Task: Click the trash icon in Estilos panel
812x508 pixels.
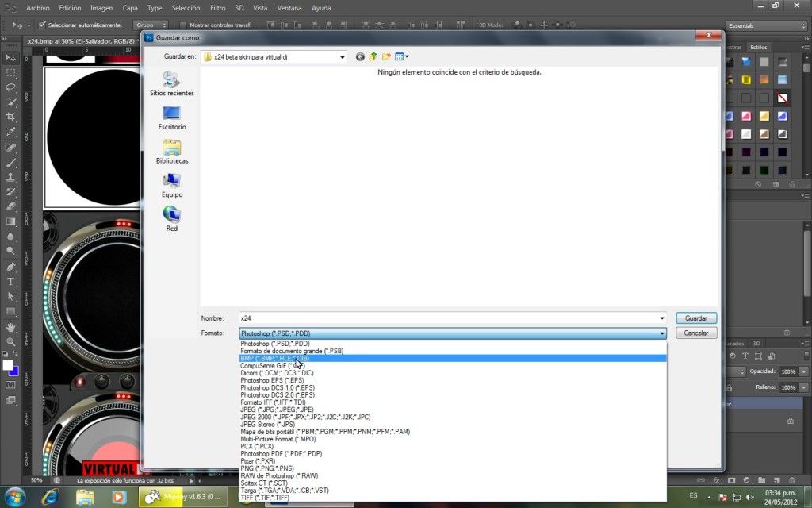Action: (x=792, y=184)
